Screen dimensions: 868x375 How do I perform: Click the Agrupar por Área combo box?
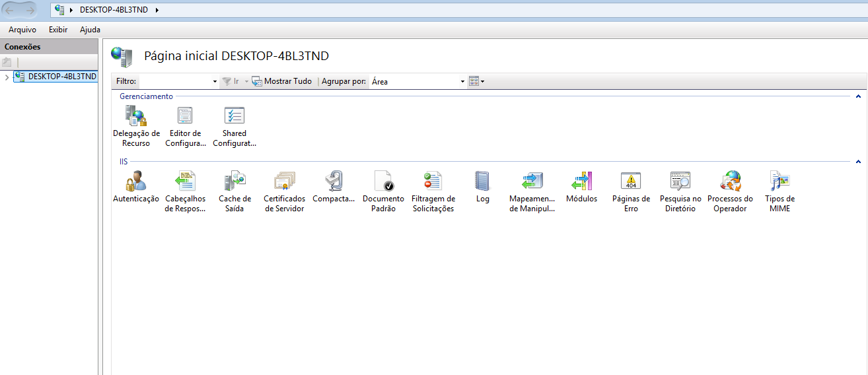(417, 82)
